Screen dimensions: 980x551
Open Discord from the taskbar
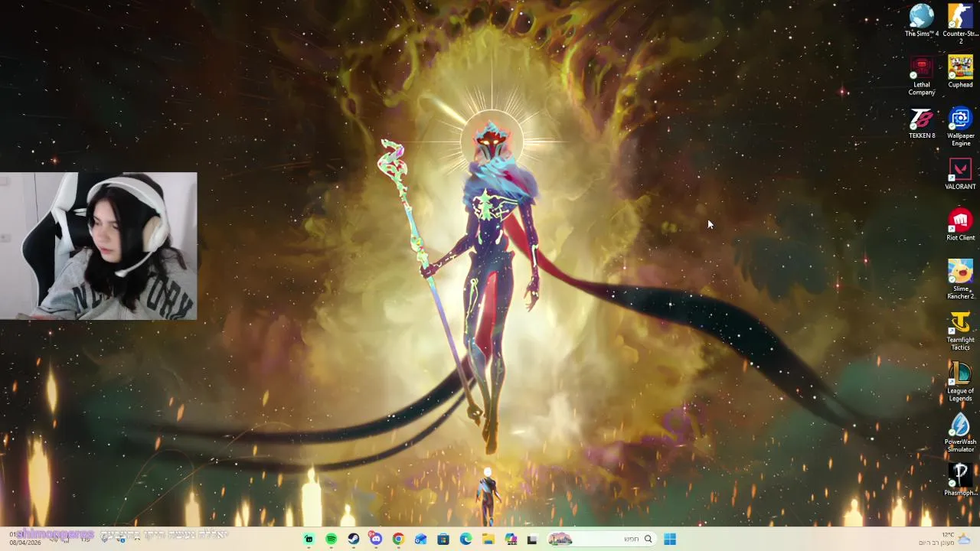(375, 540)
